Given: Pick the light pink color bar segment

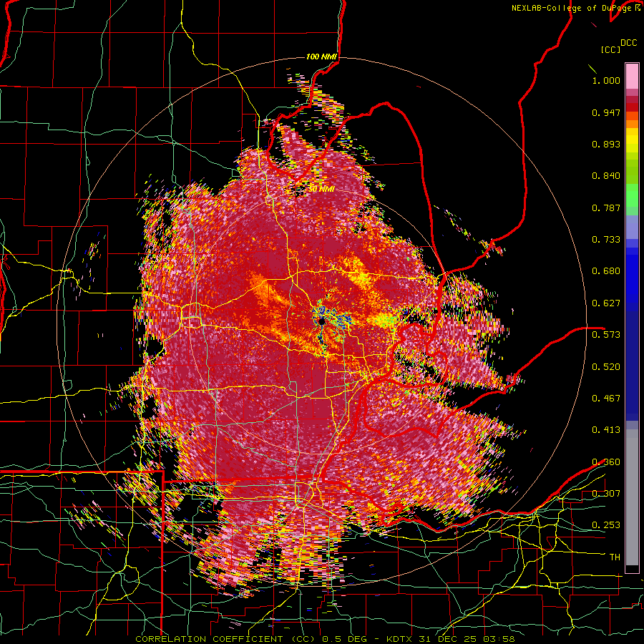Looking at the screenshot, I should [x=632, y=76].
